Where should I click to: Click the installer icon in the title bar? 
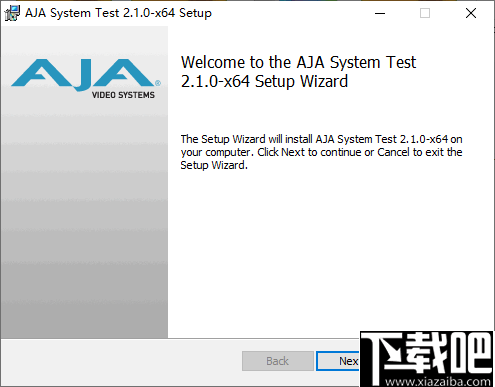pyautogui.click(x=12, y=13)
